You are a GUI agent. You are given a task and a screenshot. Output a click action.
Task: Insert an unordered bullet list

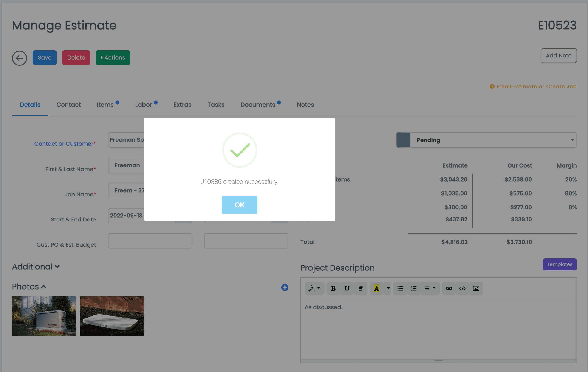tap(400, 288)
